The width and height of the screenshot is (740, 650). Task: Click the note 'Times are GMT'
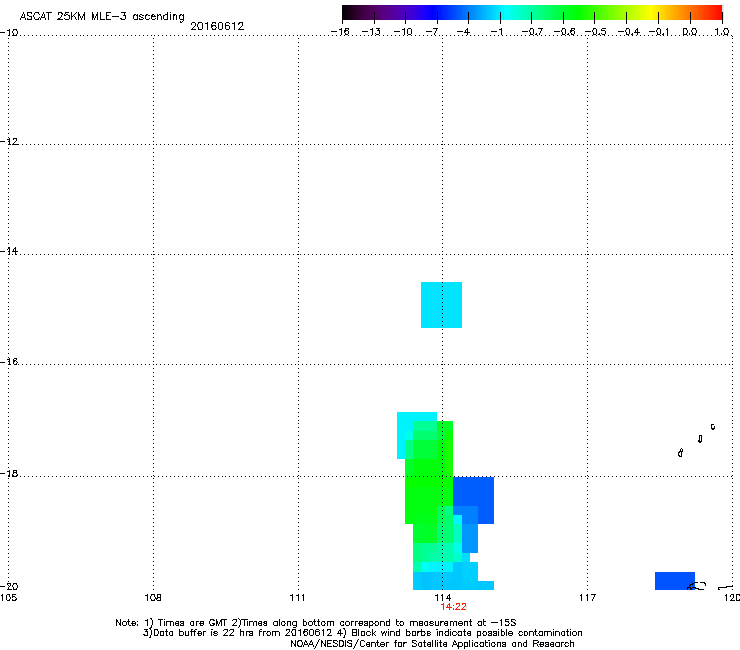(x=192, y=623)
